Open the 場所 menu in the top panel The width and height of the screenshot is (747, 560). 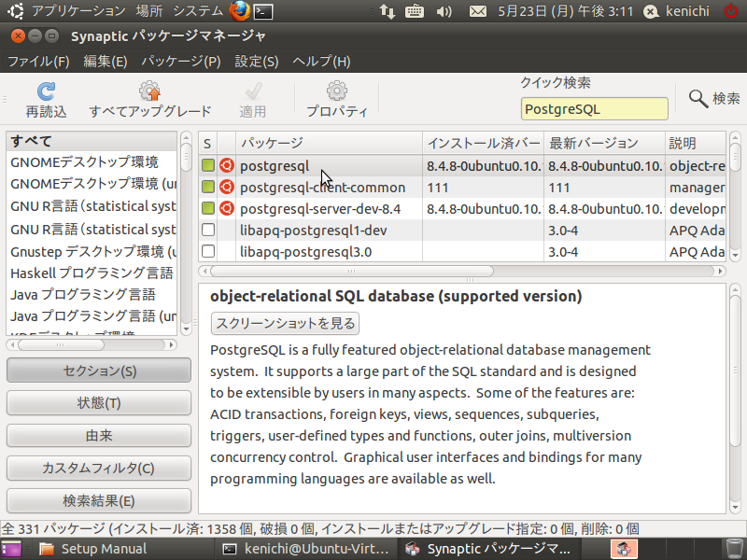point(149,11)
